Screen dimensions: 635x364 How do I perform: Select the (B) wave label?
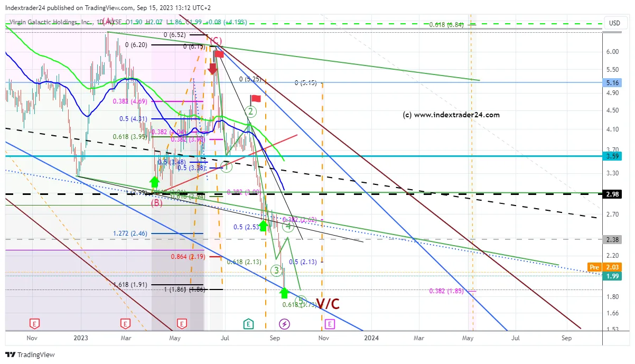[156, 202]
